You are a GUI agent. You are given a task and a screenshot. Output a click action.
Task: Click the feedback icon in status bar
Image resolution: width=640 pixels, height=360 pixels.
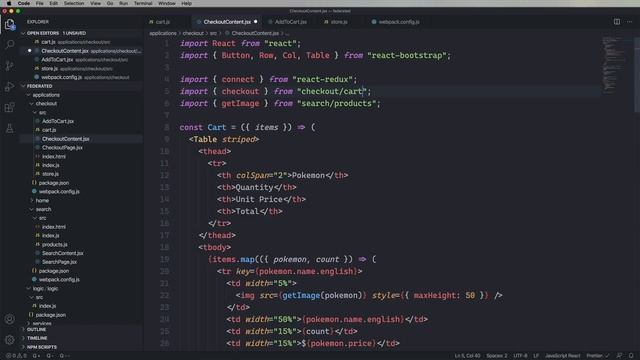click(619, 356)
